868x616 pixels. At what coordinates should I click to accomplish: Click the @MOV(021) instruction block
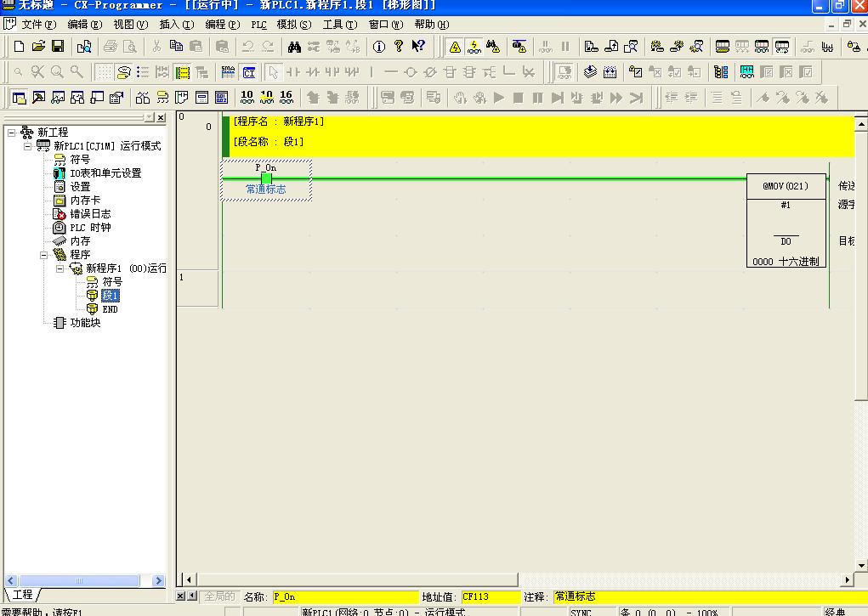[786, 221]
